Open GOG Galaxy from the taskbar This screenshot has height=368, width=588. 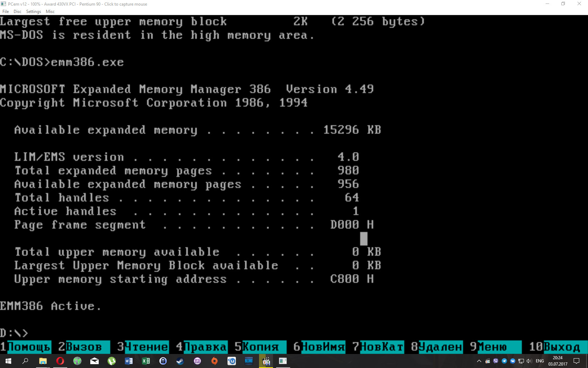[x=197, y=361]
